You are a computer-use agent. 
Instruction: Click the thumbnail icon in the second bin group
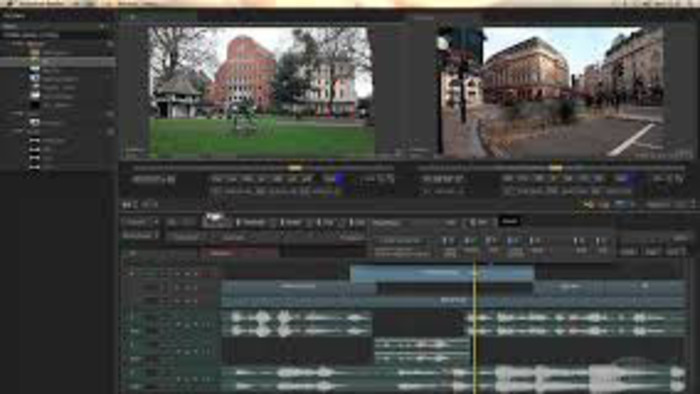coord(34,122)
